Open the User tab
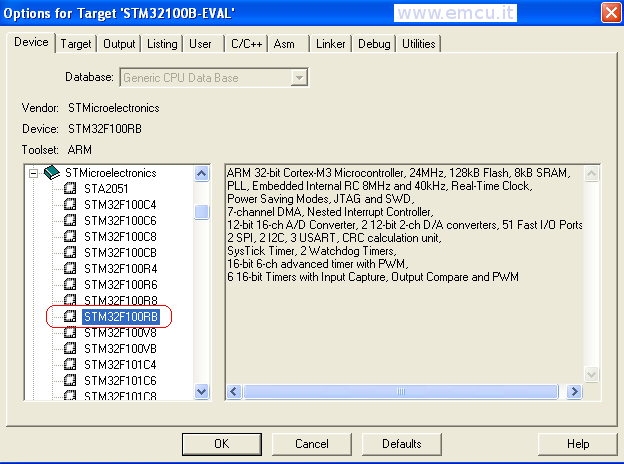The width and height of the screenshot is (624, 464). 200,44
